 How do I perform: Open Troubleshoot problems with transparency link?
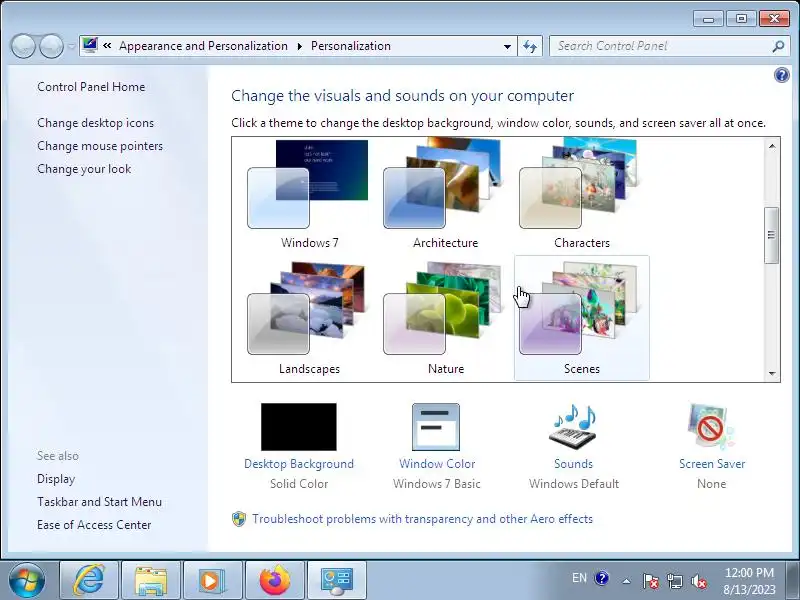click(422, 519)
